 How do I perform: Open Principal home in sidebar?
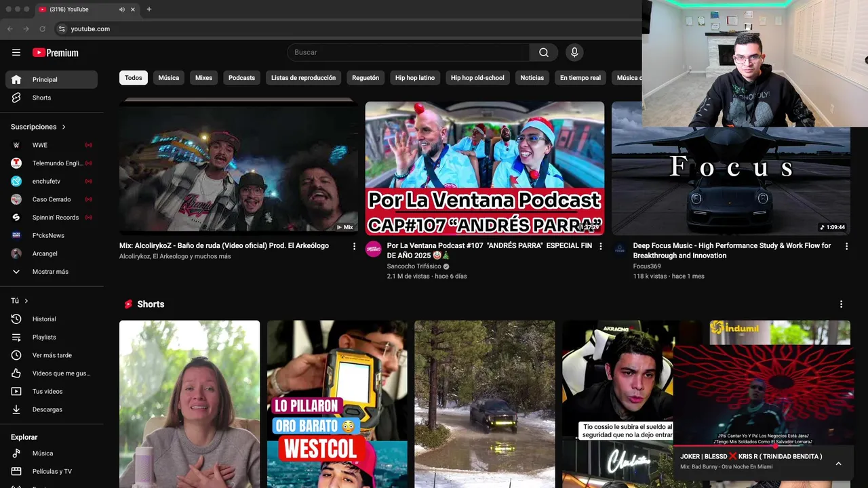click(52, 79)
